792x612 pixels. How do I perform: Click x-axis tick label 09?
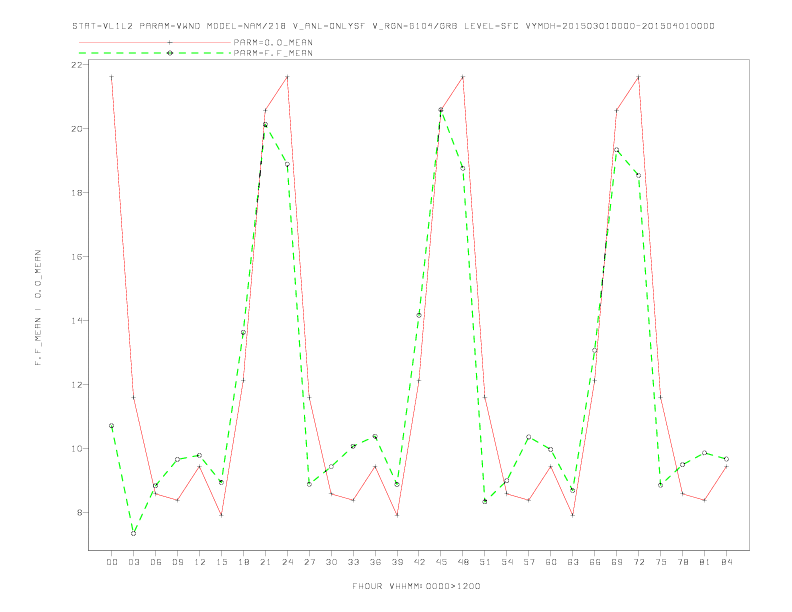177,562
